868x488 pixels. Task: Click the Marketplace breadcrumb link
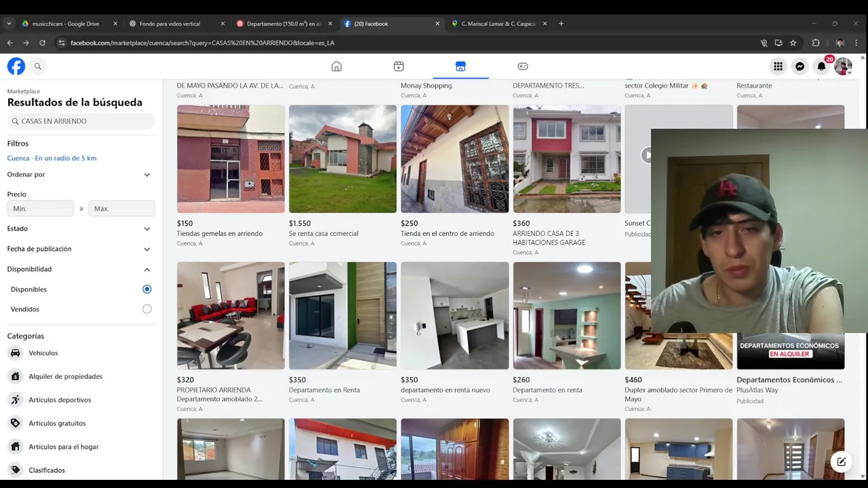tap(24, 91)
